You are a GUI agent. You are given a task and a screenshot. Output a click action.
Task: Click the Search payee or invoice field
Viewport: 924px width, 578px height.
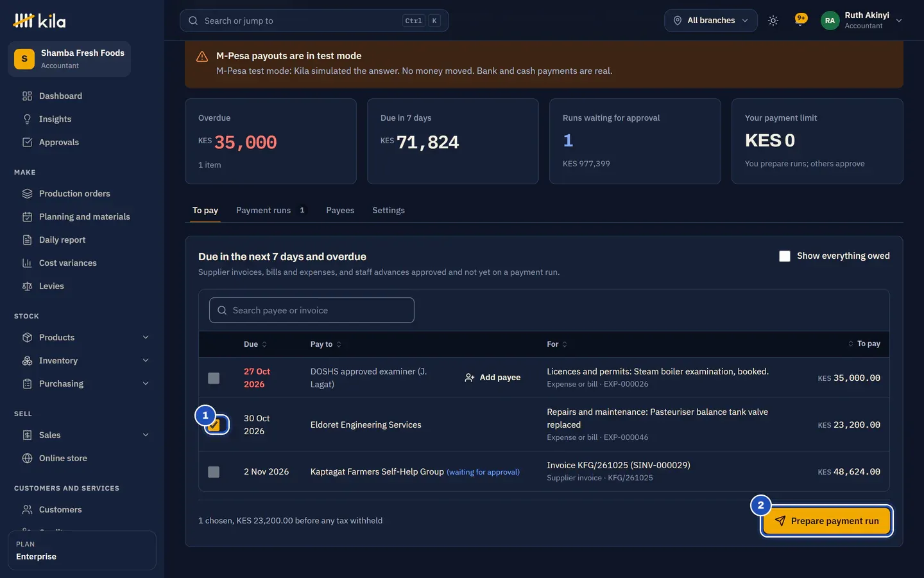[312, 310]
